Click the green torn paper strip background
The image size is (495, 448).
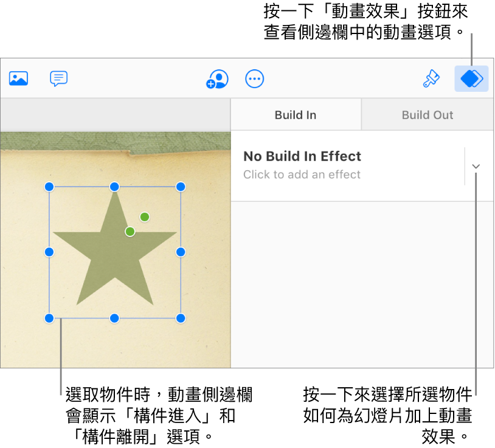(115, 142)
